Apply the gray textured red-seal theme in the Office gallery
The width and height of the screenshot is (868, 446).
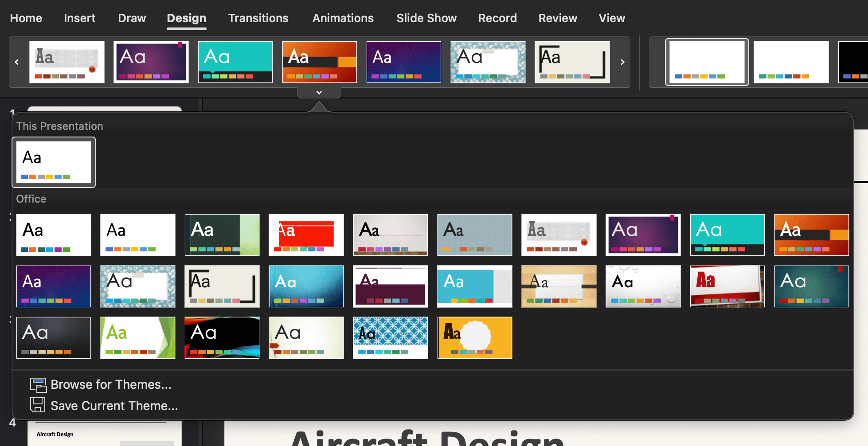point(559,235)
